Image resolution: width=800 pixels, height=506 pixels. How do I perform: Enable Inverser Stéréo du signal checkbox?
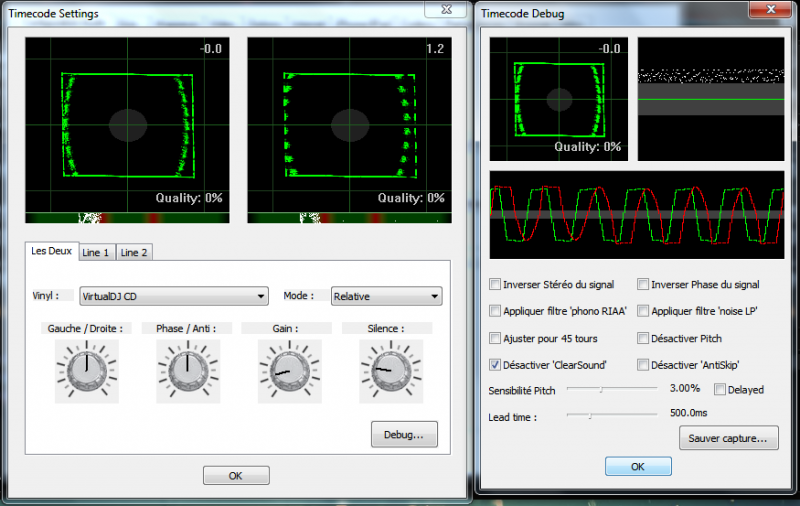coord(496,285)
